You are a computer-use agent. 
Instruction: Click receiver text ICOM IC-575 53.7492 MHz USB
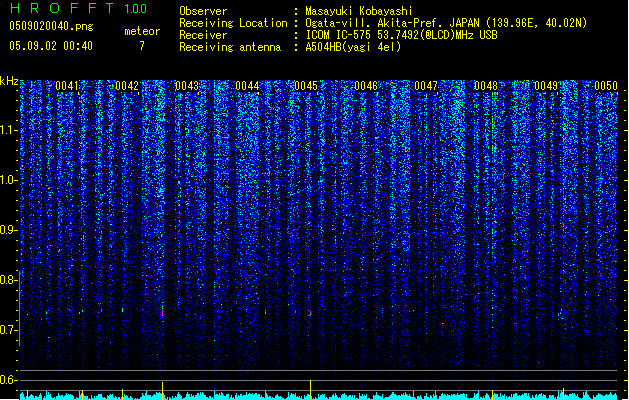coord(401,35)
